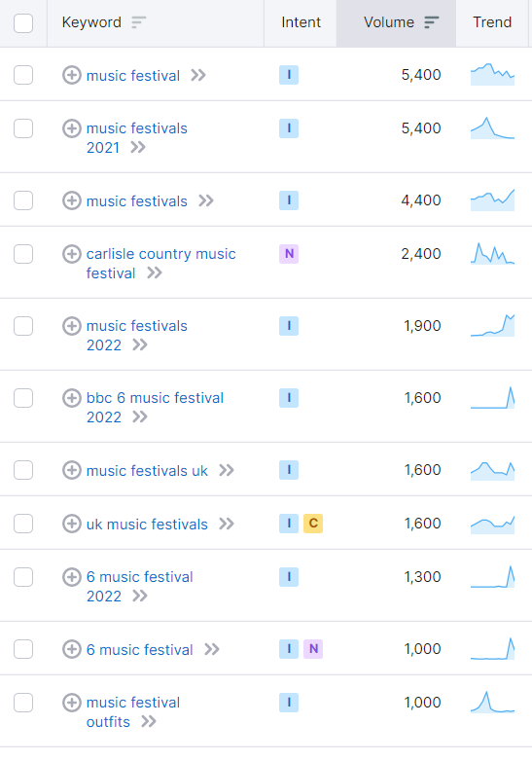
Task: Click the Trend column header
Action: [492, 22]
